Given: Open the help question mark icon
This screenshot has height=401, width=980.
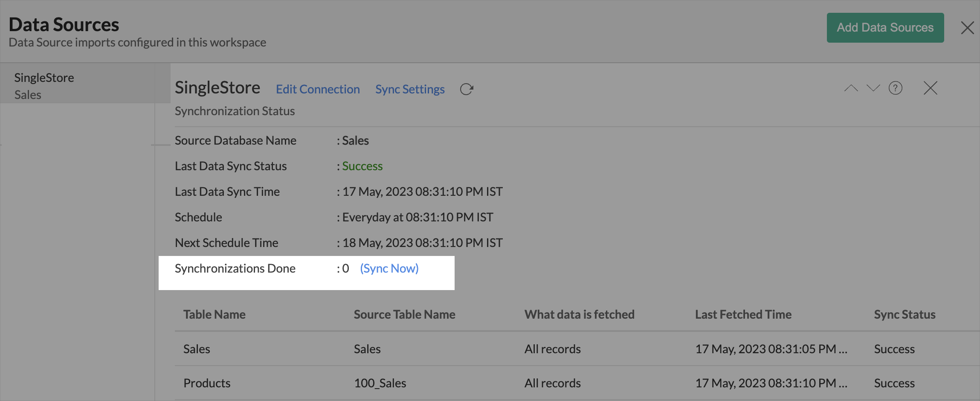Looking at the screenshot, I should click(895, 88).
